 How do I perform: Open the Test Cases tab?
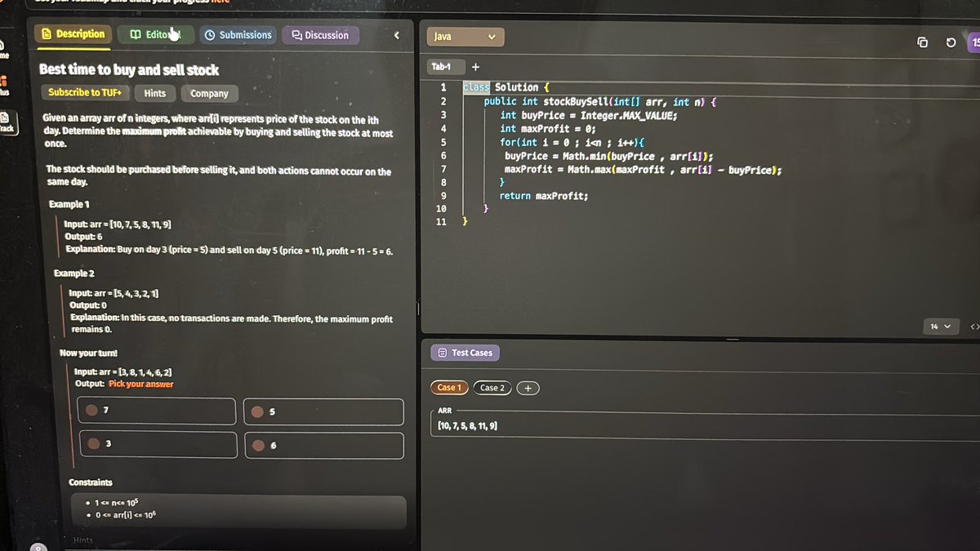[x=465, y=353]
